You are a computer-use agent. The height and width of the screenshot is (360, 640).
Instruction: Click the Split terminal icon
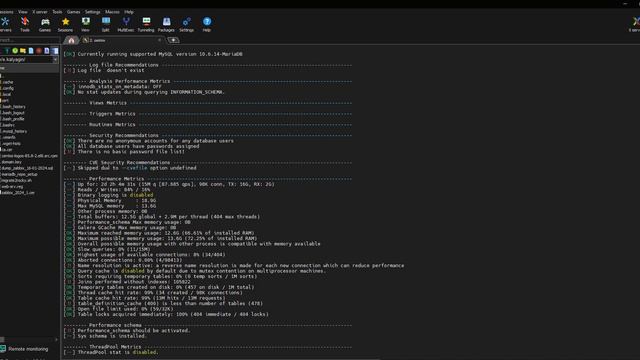coord(106,24)
